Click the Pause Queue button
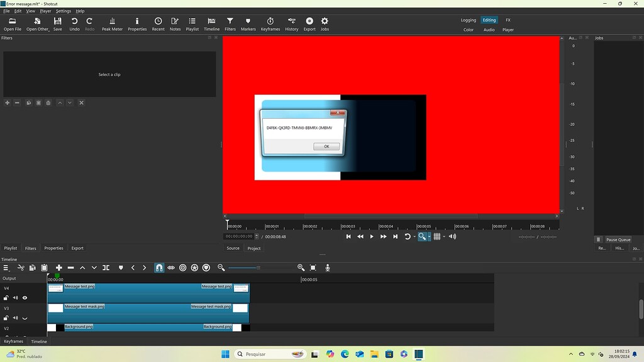Image resolution: width=644 pixels, height=362 pixels. pos(618,239)
